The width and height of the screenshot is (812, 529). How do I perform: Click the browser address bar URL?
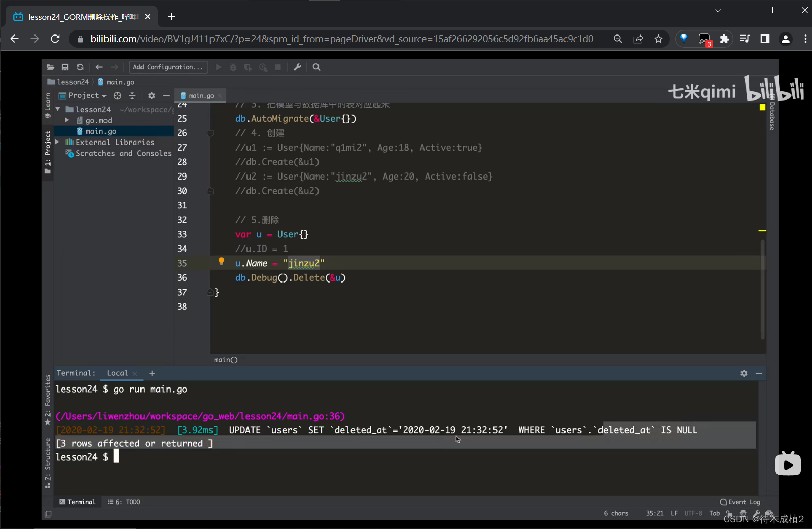pos(342,39)
